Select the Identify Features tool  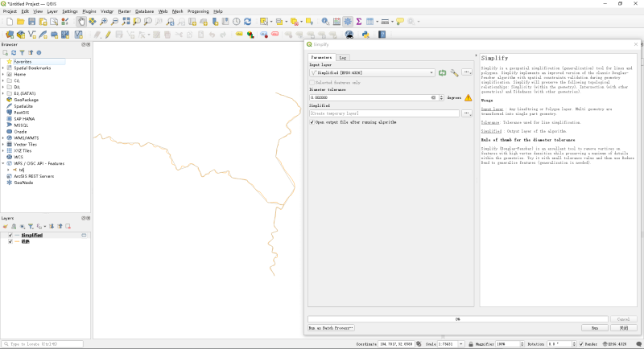pos(325,22)
